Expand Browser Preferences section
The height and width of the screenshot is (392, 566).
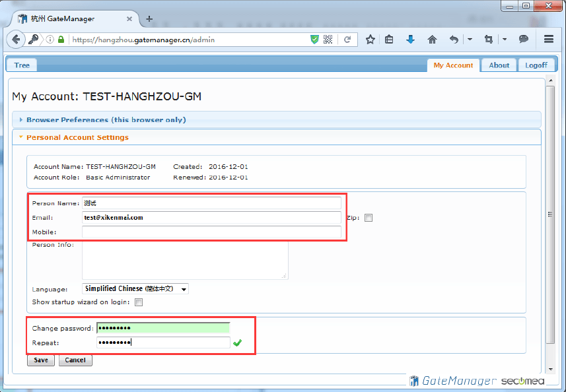(106, 119)
